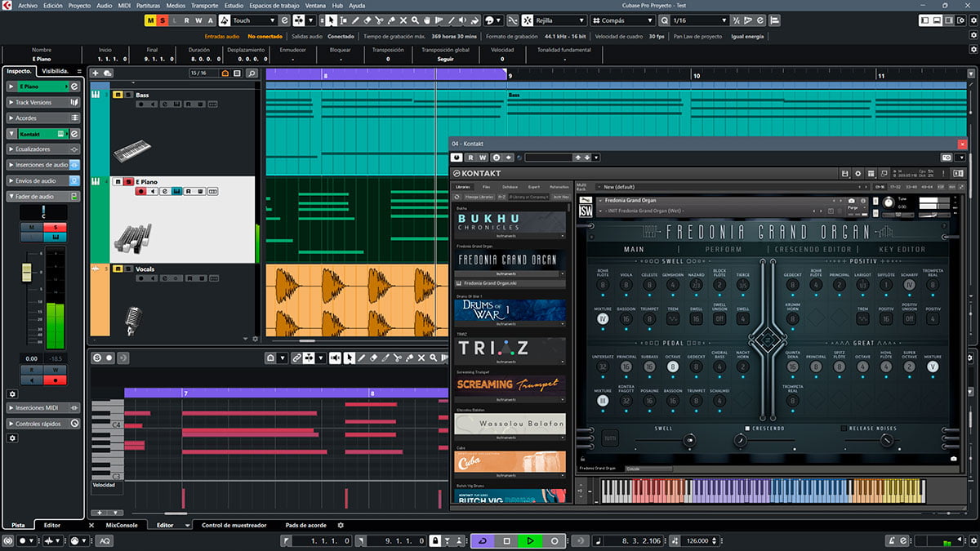Viewport: 980px width, 551px height.
Task: Open the inspector setup gear icon
Action: pyautogui.click(x=12, y=438)
